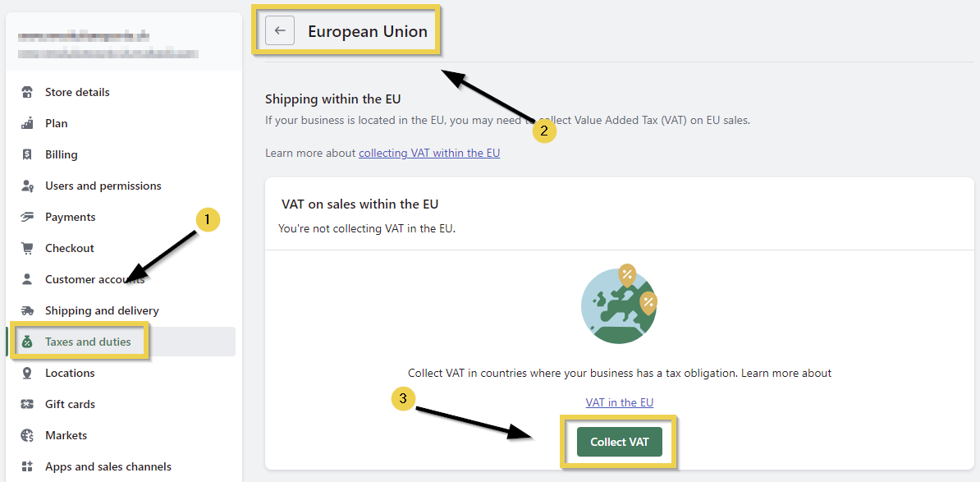This screenshot has width=980, height=482.
Task: Click the Gift cards icon
Action: click(x=27, y=404)
